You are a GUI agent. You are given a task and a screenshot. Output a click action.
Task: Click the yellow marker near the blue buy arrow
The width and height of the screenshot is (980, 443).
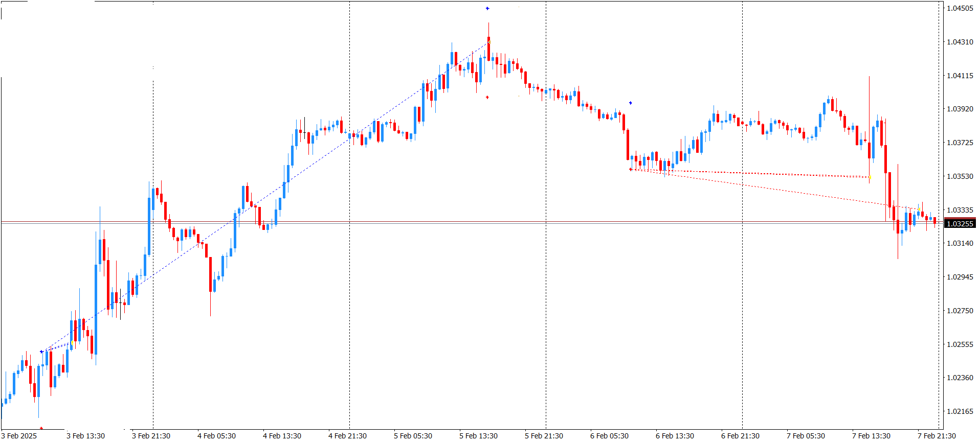click(72, 343)
